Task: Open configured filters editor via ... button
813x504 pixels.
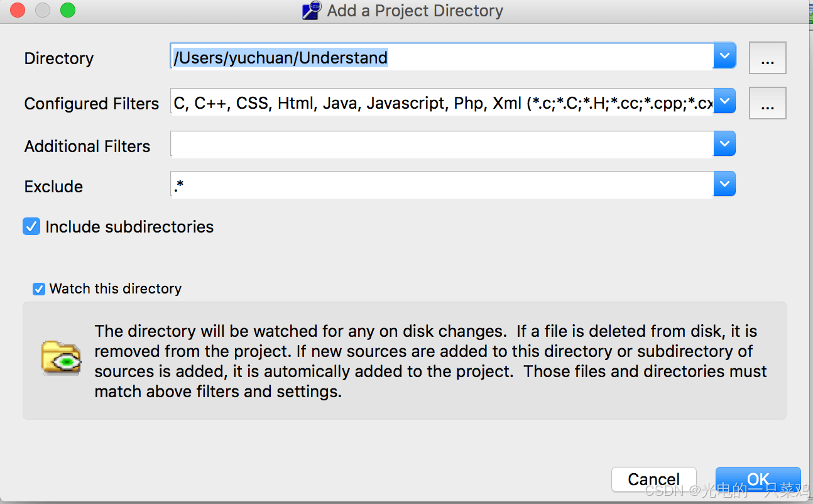Action: (767, 104)
